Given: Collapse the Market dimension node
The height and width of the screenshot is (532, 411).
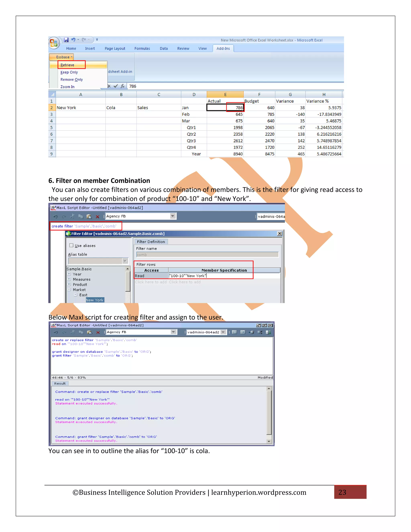Looking at the screenshot, I should click(x=69, y=290).
